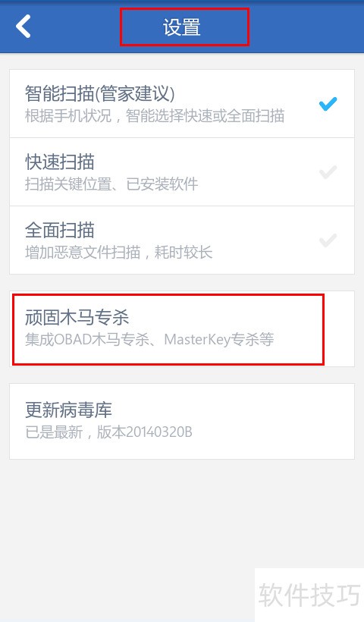Tap subtitle 根据手机状况，智能选择快速或全面扫描
This screenshot has width=364, height=622.
[x=155, y=116]
